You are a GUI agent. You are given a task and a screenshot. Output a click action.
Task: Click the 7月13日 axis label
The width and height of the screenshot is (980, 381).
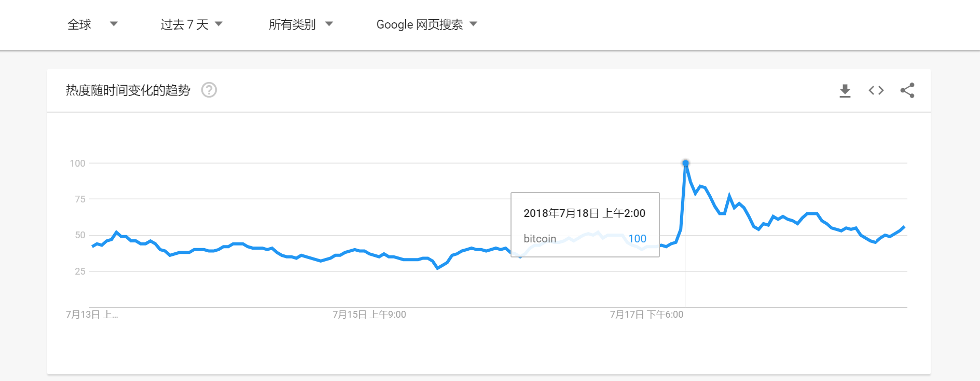click(x=92, y=315)
